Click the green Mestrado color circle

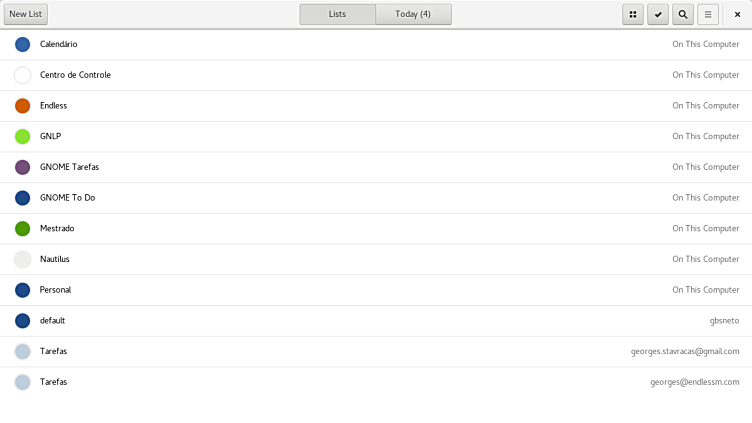(22, 229)
